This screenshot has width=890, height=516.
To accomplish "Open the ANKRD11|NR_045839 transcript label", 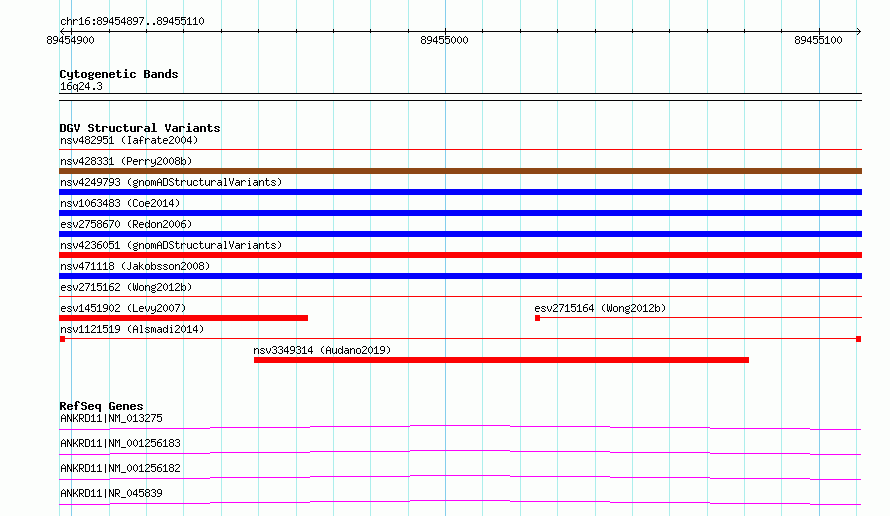I will (111, 493).
